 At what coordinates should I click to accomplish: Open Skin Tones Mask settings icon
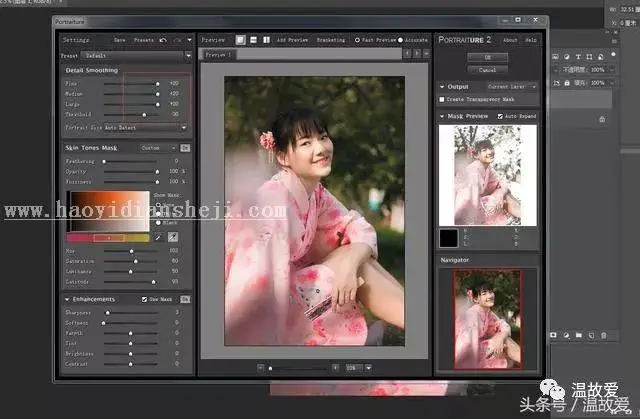click(x=185, y=148)
